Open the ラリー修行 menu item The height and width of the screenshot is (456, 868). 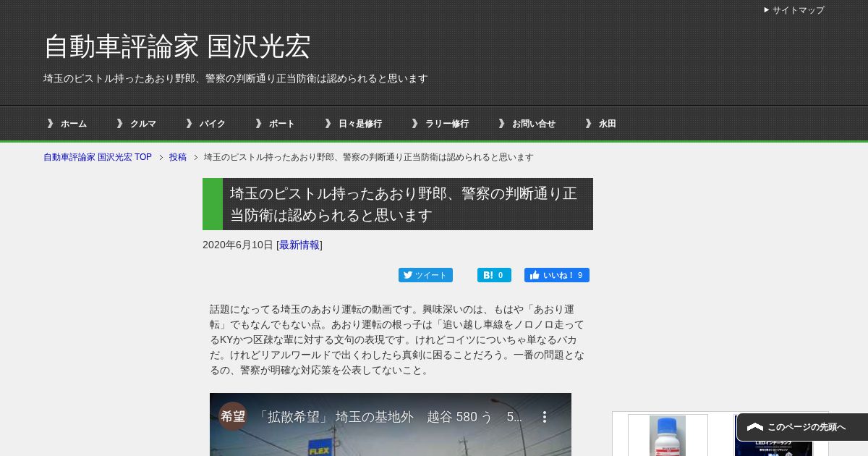coord(440,124)
